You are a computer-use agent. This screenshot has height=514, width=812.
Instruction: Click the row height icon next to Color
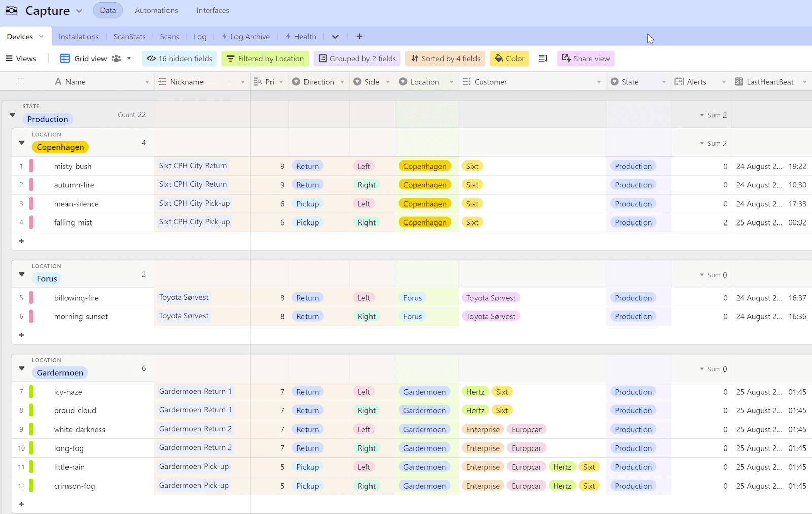(x=543, y=58)
